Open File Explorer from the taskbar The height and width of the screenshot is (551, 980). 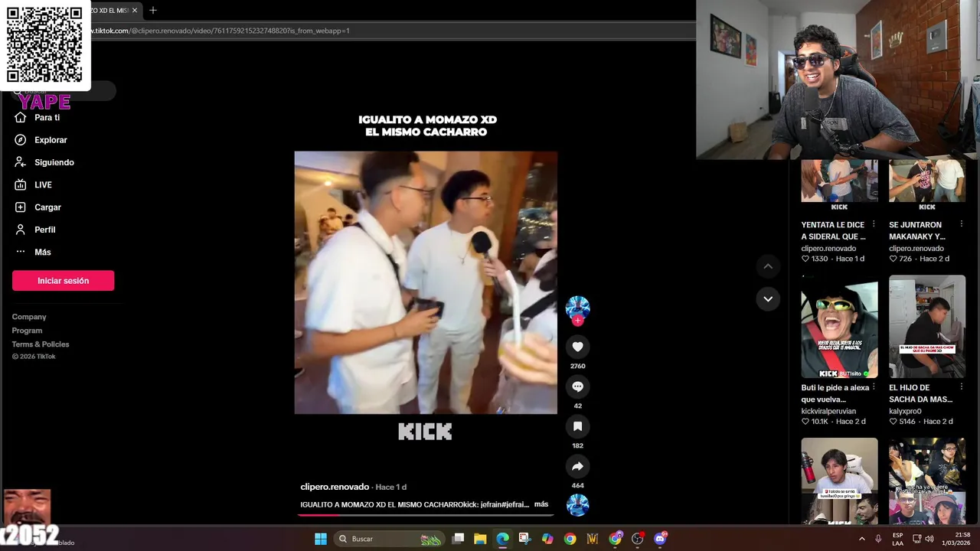click(480, 539)
